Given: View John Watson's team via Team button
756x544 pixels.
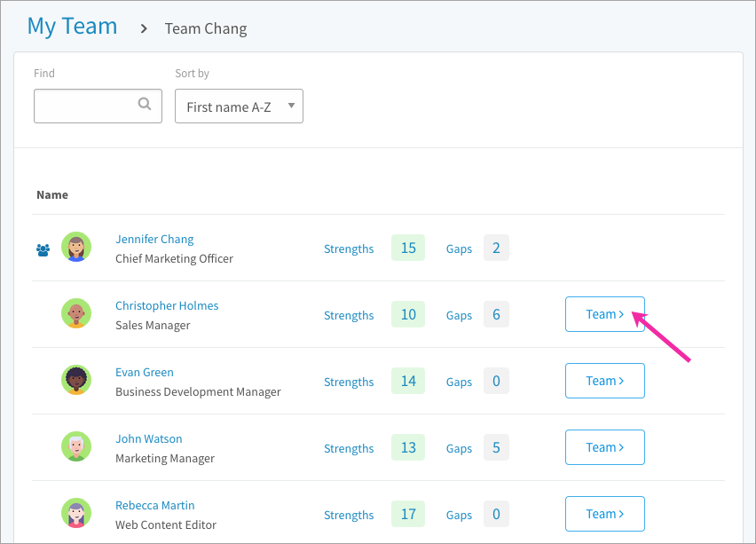Looking at the screenshot, I should 604,447.
